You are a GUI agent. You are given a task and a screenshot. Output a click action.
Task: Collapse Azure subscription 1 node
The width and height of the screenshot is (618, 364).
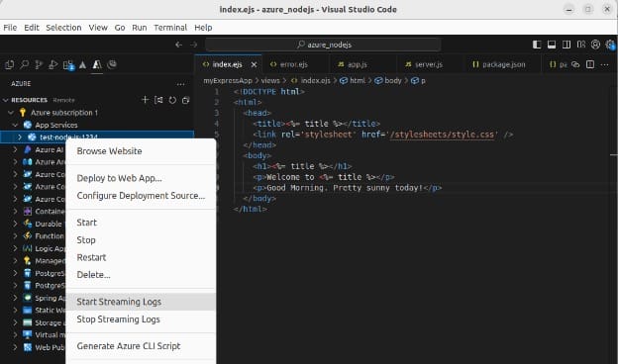coord(11,113)
